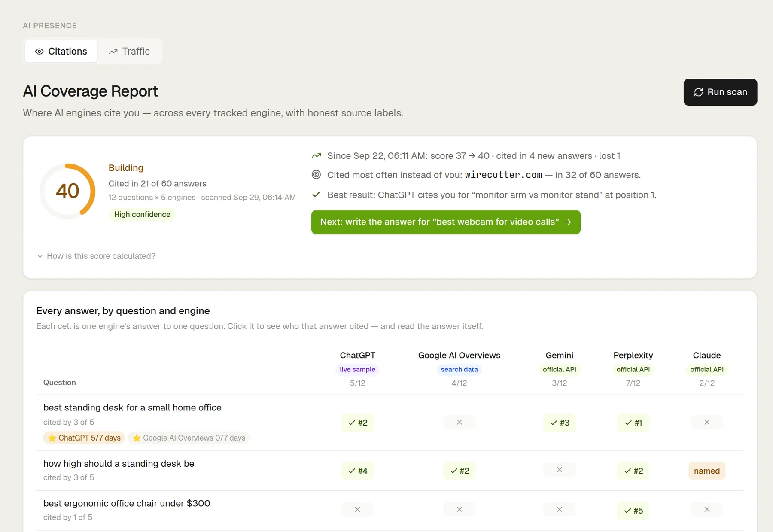The width and height of the screenshot is (773, 532).
Task: Click the 'Google AI Overviews 0/7 days' star badge
Action: (189, 438)
